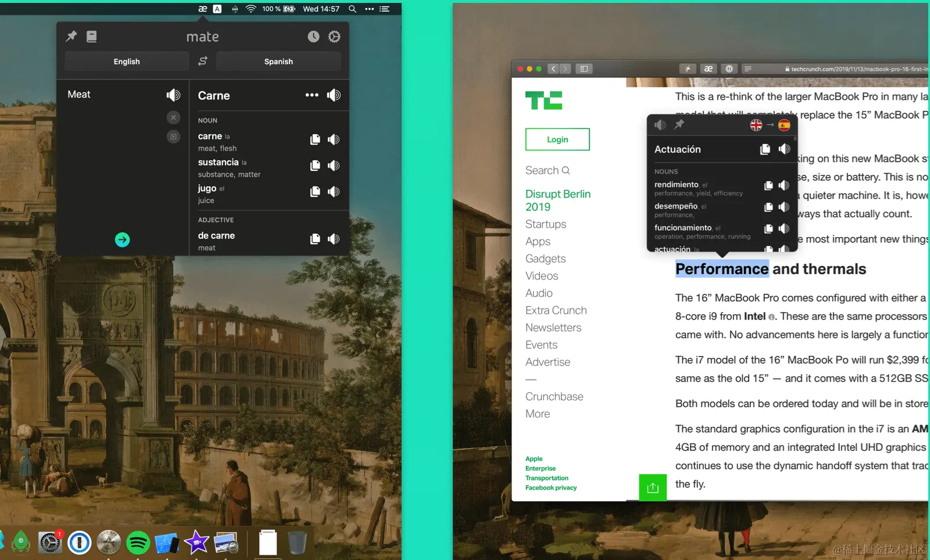The height and width of the screenshot is (560, 930).
Task: Open Mate settings gear
Action: click(x=334, y=37)
